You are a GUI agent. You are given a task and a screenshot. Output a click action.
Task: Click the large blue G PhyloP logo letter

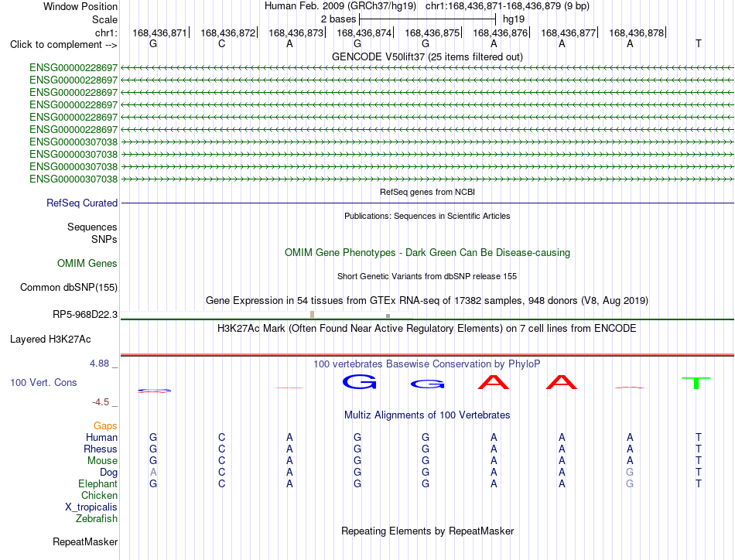359,382
